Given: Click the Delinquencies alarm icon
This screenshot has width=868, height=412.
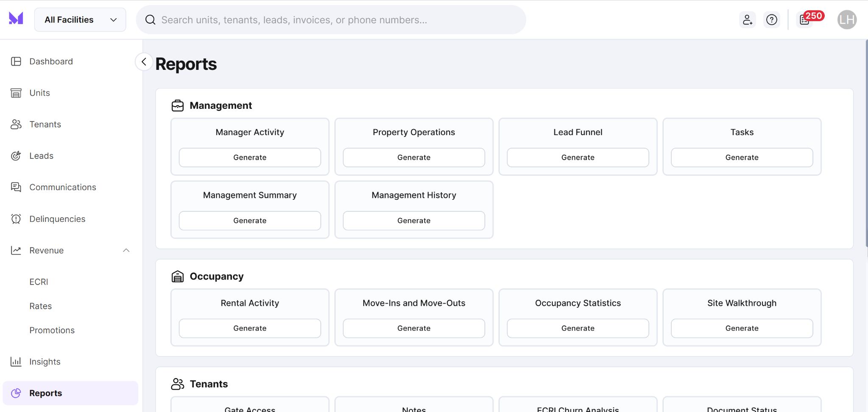Looking at the screenshot, I should click(16, 219).
